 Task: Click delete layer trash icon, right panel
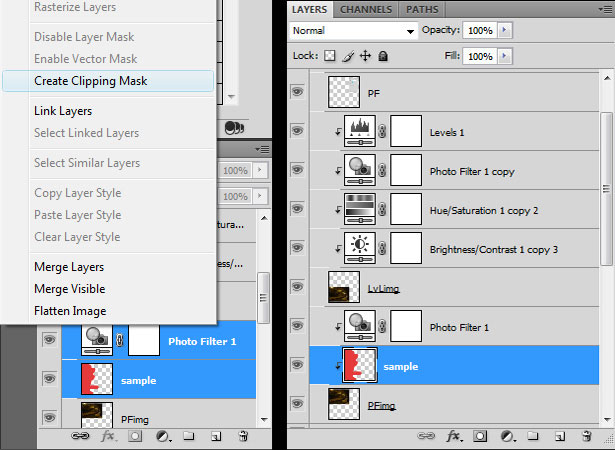[x=587, y=436]
